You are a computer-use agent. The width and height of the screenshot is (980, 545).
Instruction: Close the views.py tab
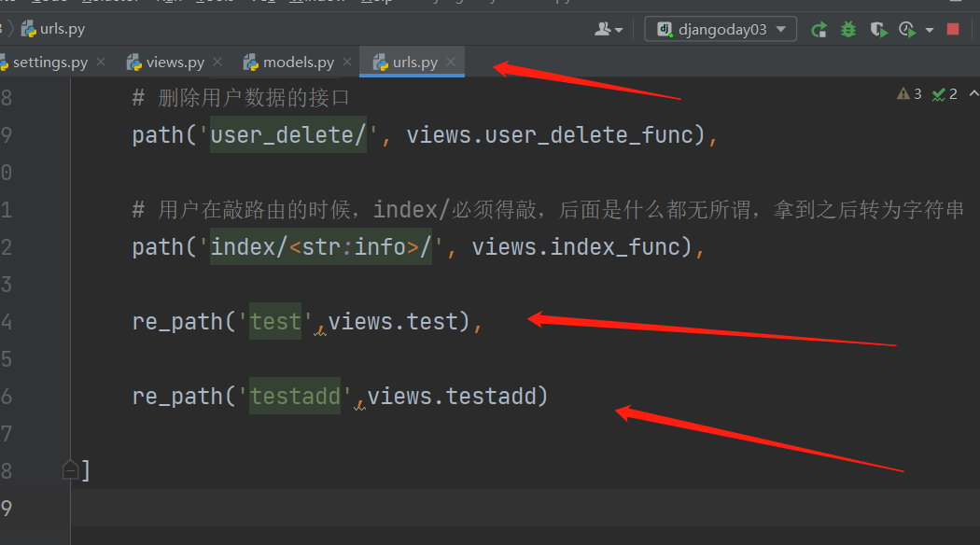coord(217,62)
